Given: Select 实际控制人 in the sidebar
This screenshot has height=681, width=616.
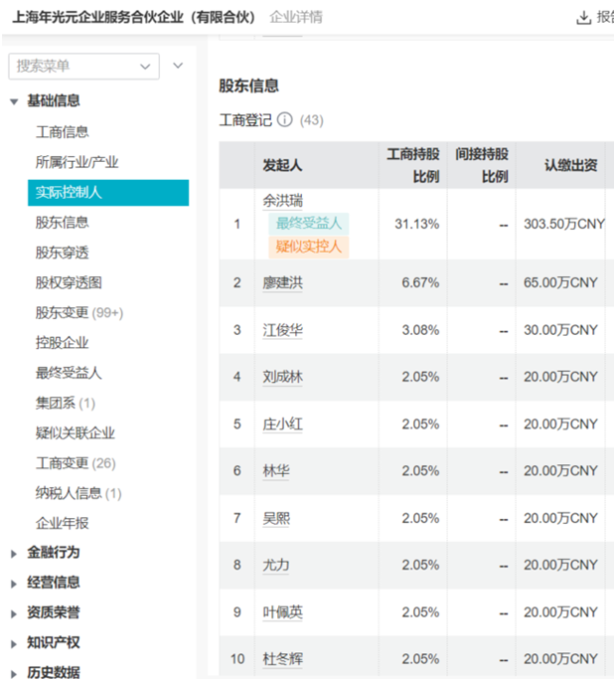Looking at the screenshot, I should tap(108, 193).
